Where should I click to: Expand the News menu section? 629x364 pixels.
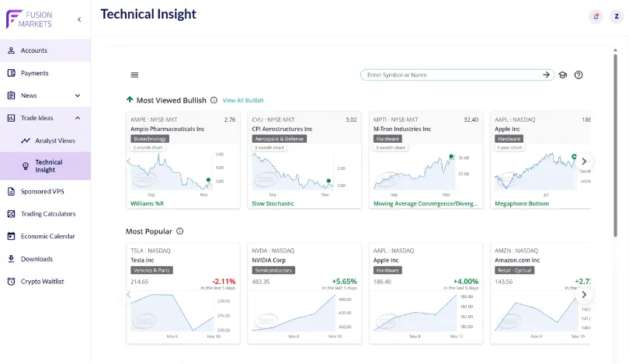(x=78, y=95)
